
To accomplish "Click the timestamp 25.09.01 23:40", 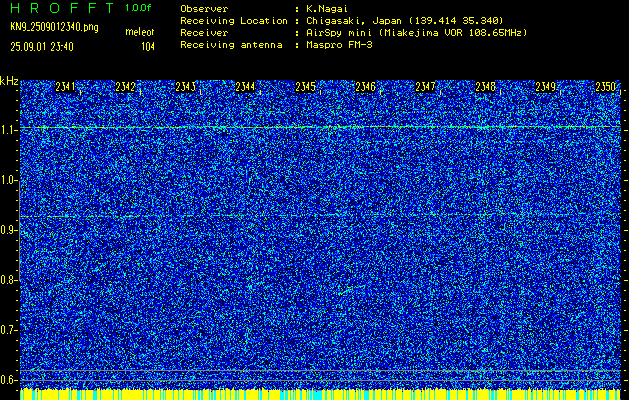I will (42, 47).
